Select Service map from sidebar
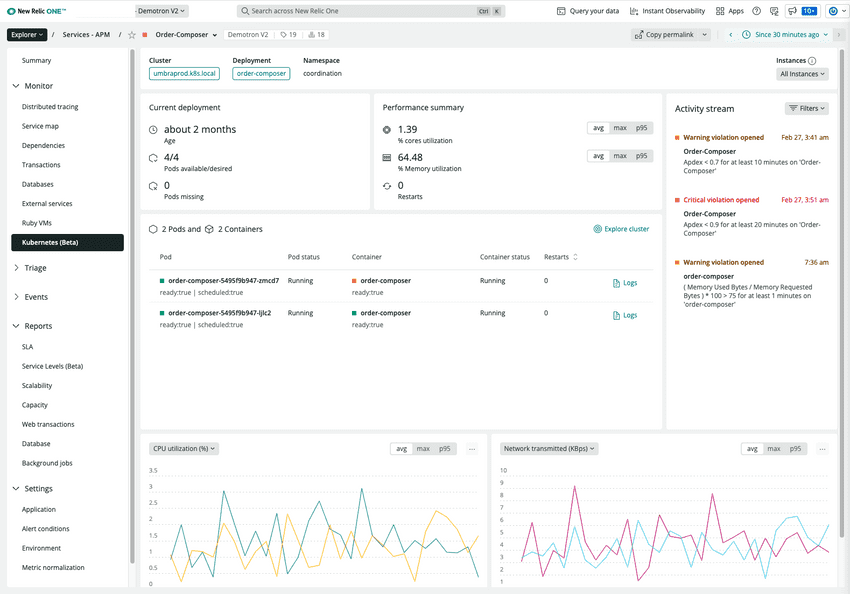The height and width of the screenshot is (594, 850). coord(40,126)
